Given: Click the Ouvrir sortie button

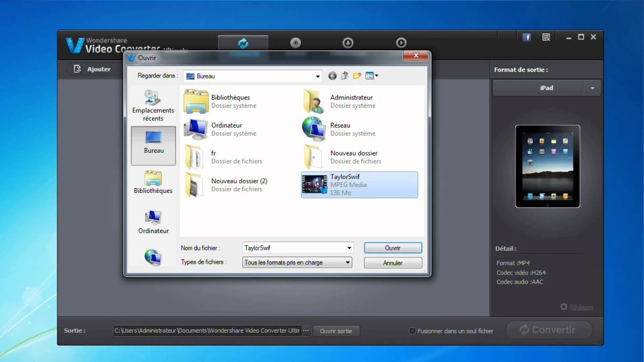Looking at the screenshot, I should [x=336, y=331].
